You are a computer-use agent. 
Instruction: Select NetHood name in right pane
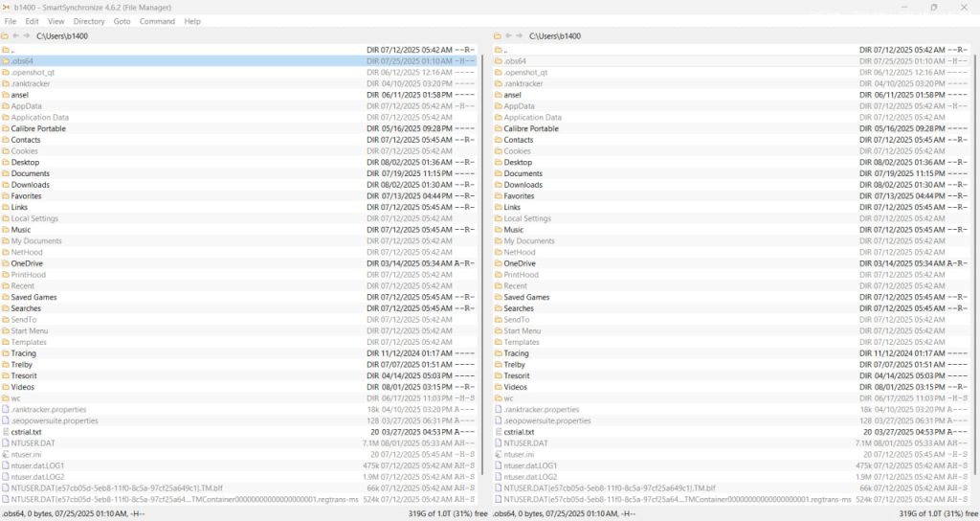click(520, 253)
